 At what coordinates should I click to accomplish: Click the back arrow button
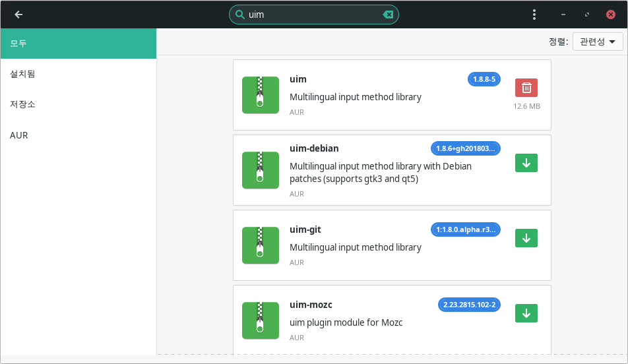pyautogui.click(x=18, y=15)
